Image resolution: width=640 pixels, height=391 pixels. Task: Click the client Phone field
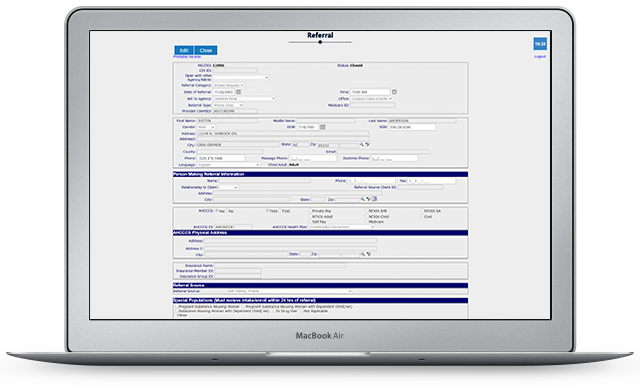point(221,158)
